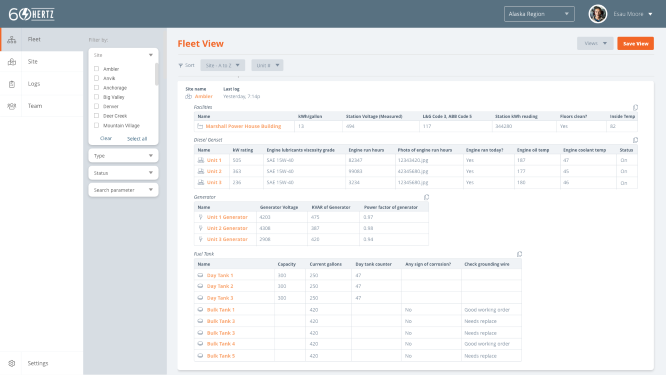Check the Mountain Village site filter
Viewport: 666px width, 375px height.
pyautogui.click(x=96, y=125)
